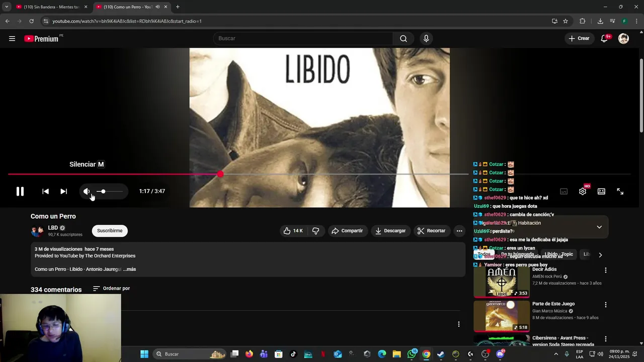This screenshot has width=644, height=362.
Task: Open a new browser tab
Action: (x=178, y=7)
